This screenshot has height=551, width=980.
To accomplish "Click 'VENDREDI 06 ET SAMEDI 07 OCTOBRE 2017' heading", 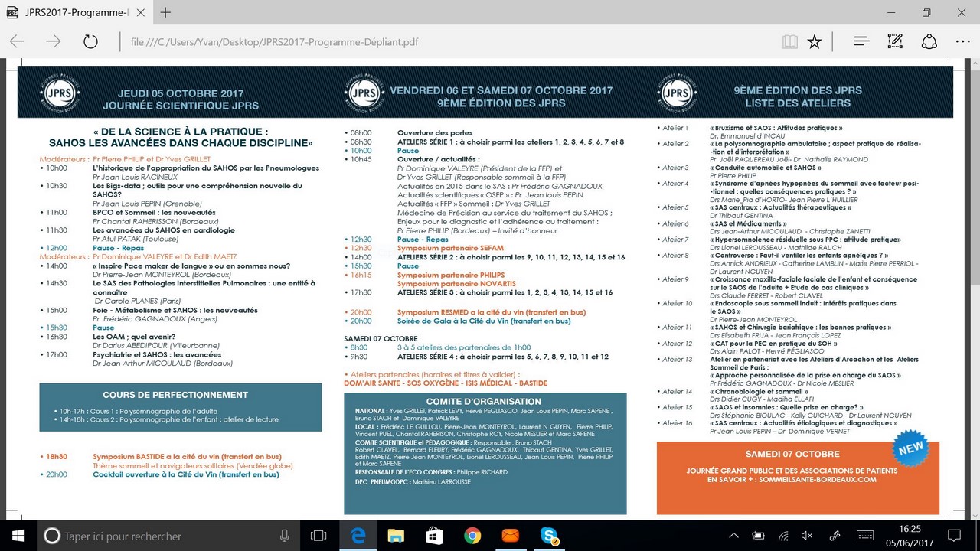I will [x=501, y=90].
